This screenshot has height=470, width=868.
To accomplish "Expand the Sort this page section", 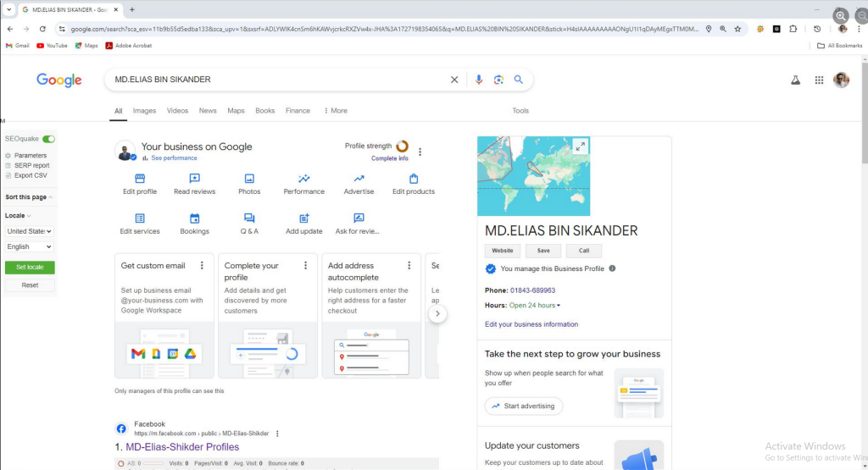I will [x=30, y=197].
